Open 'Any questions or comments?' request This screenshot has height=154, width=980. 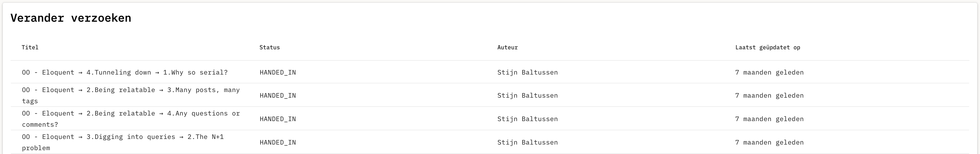coord(131,119)
